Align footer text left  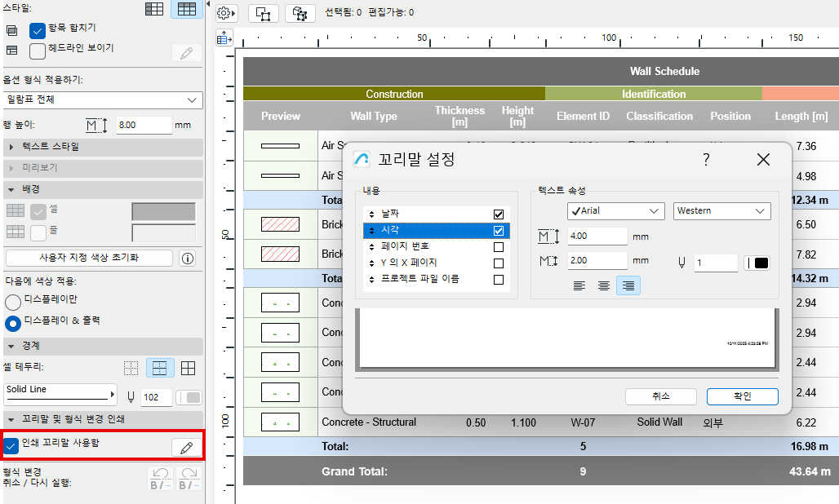579,285
